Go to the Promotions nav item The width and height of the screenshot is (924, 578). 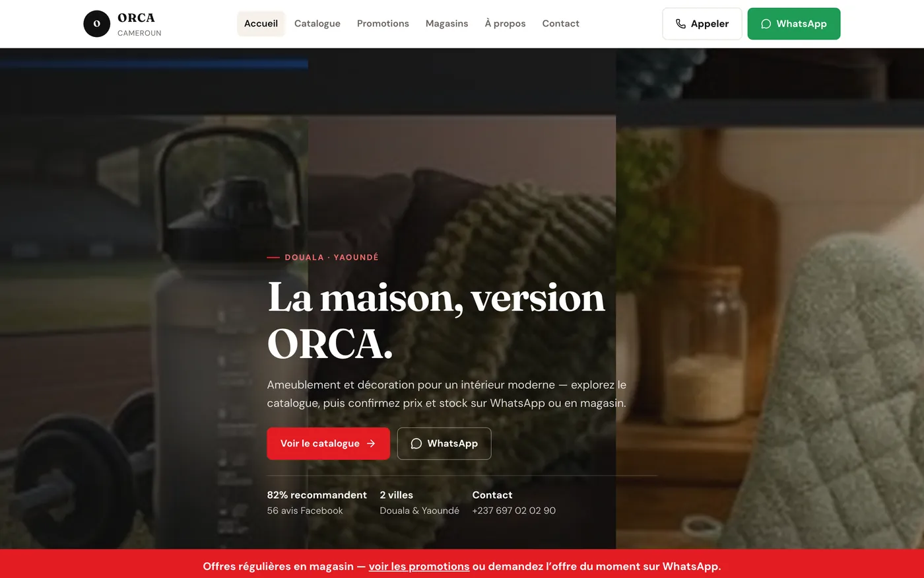point(383,24)
